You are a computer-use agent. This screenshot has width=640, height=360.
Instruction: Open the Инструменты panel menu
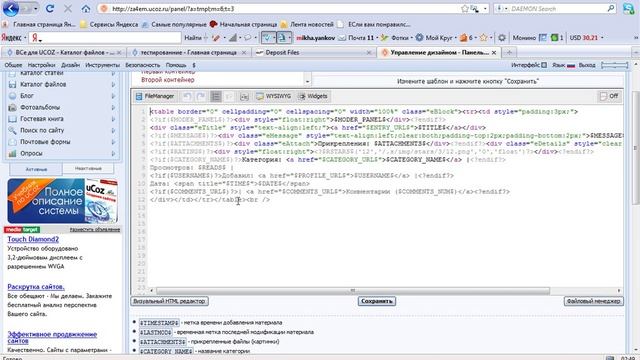pos(102,65)
